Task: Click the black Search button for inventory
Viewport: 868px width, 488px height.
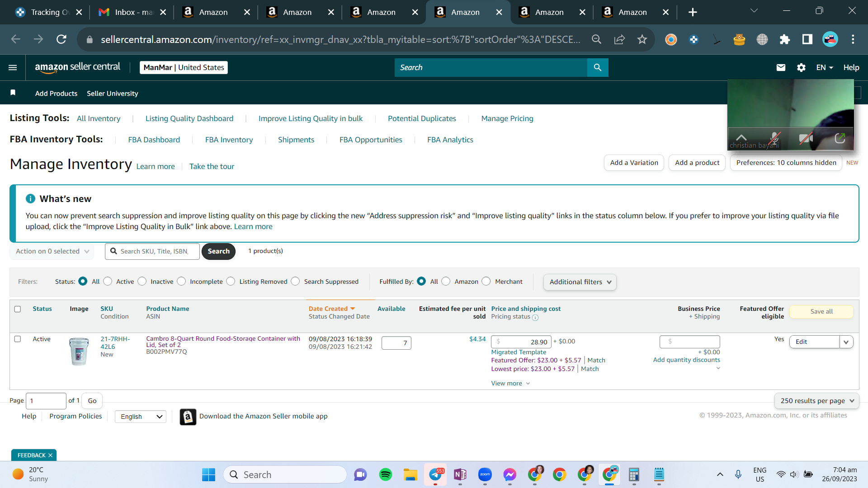Action: (x=219, y=251)
